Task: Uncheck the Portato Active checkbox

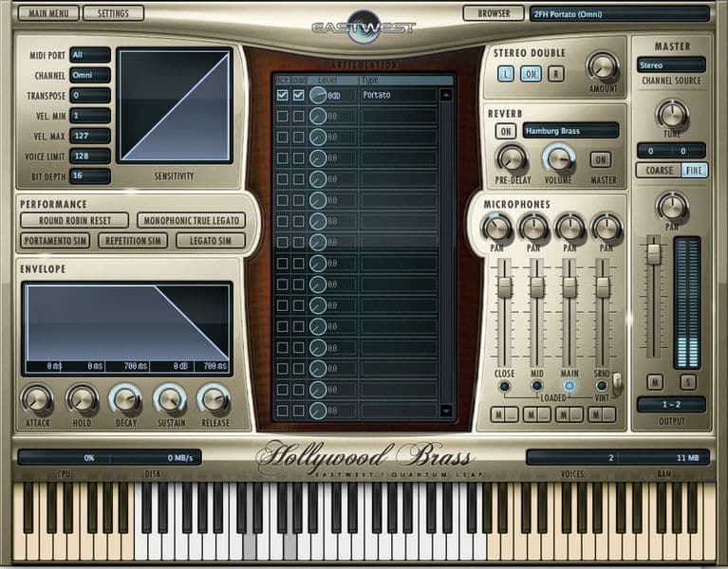Action: pos(282,95)
